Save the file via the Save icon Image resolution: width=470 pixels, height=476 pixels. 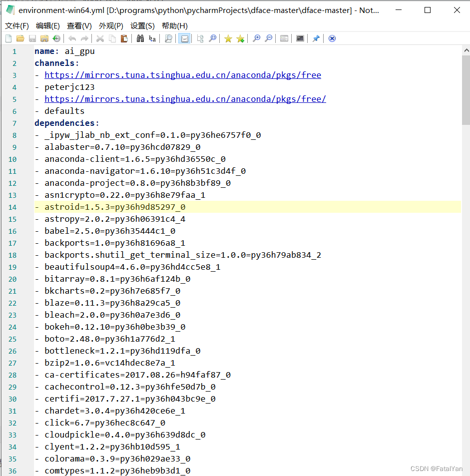31,38
